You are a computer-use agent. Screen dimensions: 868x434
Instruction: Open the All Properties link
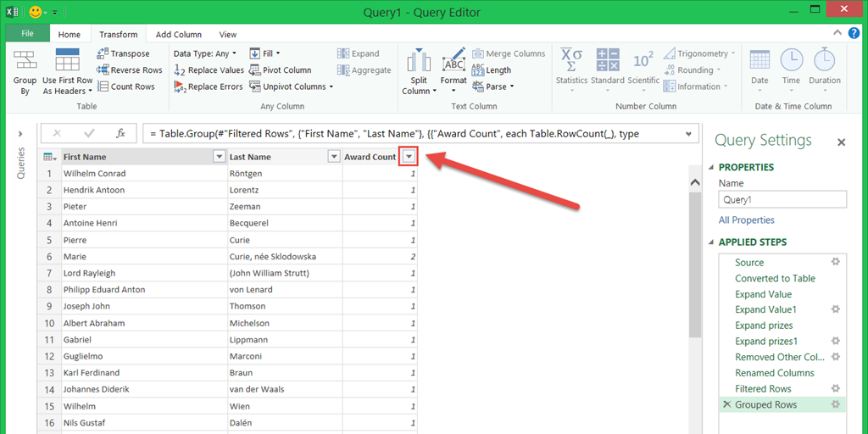[746, 220]
